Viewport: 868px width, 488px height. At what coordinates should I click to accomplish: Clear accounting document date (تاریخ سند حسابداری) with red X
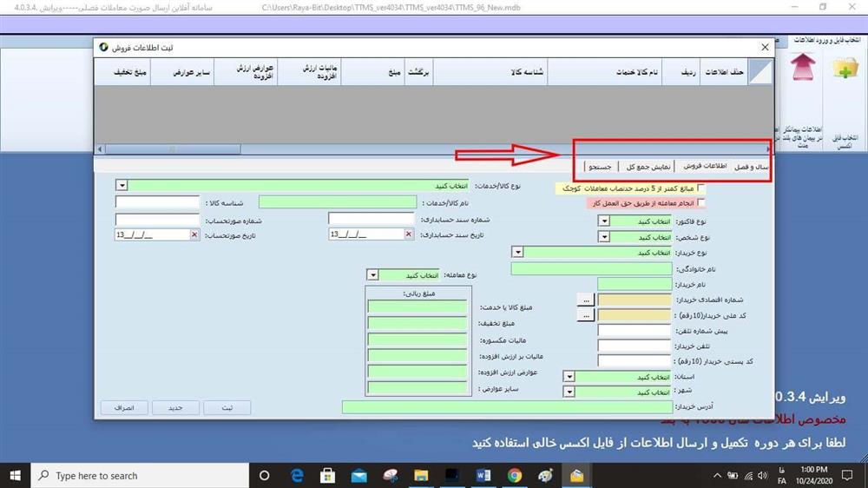coord(409,234)
